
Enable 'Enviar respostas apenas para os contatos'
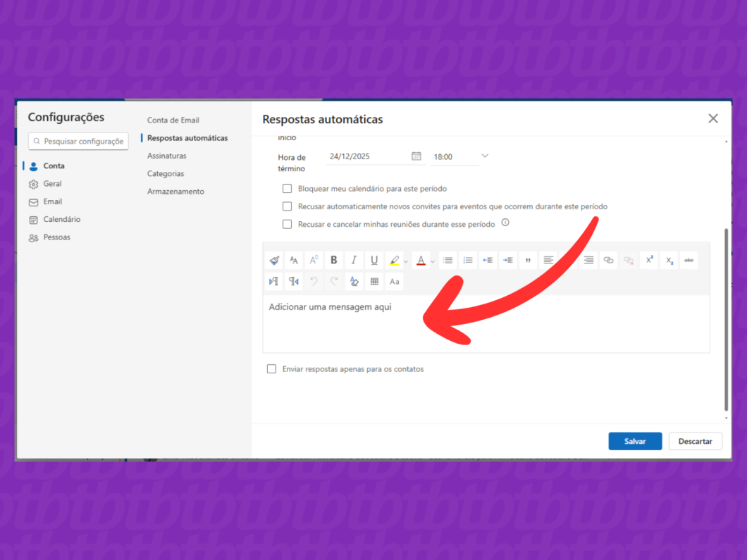click(x=271, y=368)
